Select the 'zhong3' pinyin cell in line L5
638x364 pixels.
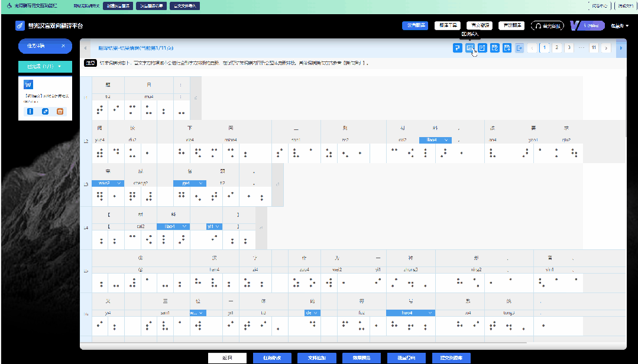[x=410, y=269]
